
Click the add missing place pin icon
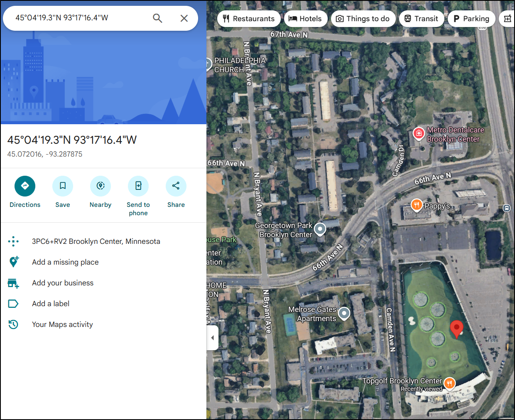(x=13, y=262)
